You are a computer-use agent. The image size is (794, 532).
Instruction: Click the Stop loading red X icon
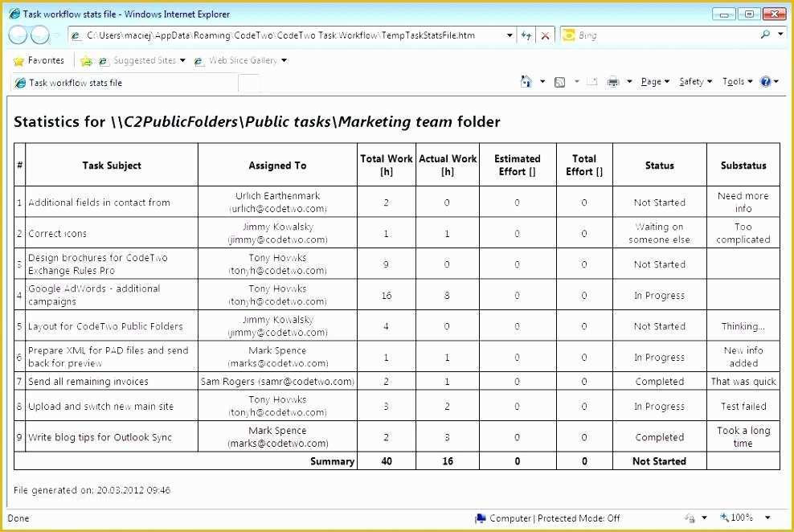pyautogui.click(x=546, y=35)
